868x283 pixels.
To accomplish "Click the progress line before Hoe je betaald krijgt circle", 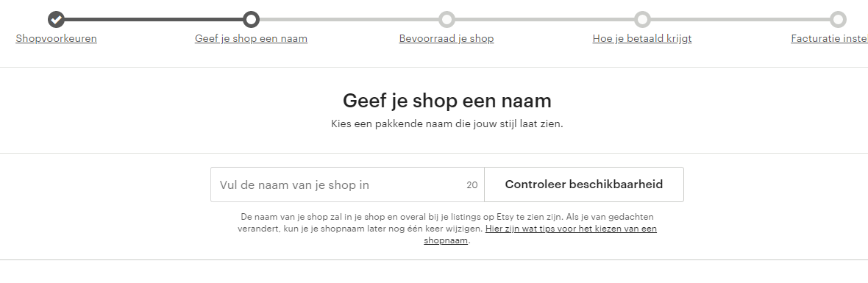I will click(x=545, y=19).
